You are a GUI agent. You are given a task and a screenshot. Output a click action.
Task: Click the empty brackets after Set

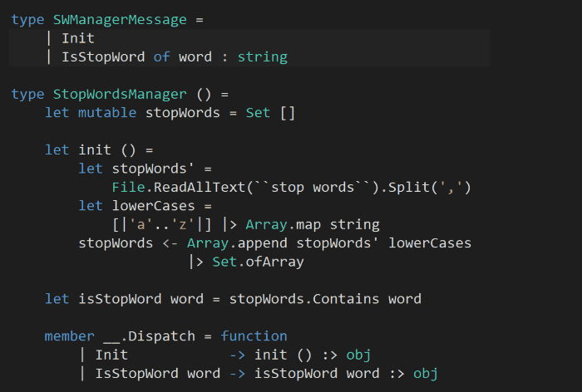click(287, 113)
